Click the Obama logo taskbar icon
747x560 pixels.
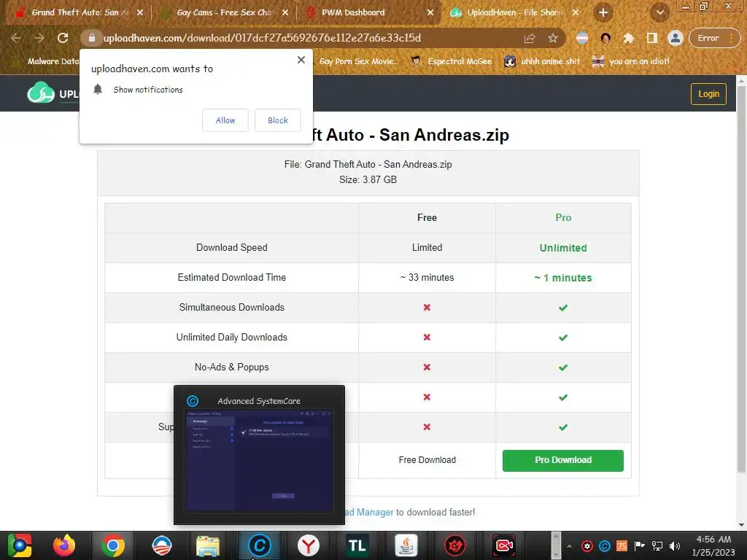(x=161, y=545)
